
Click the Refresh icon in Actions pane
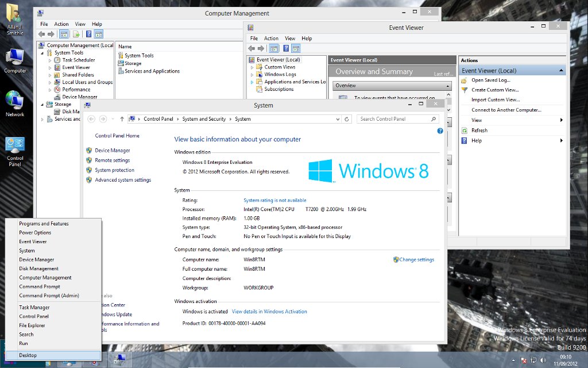(464, 131)
